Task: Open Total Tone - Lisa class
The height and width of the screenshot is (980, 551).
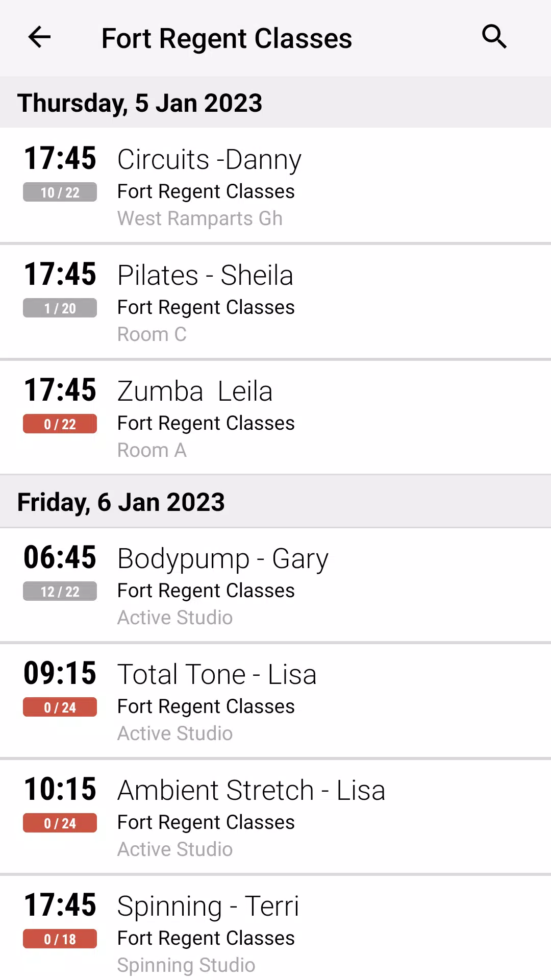Action: (275, 700)
